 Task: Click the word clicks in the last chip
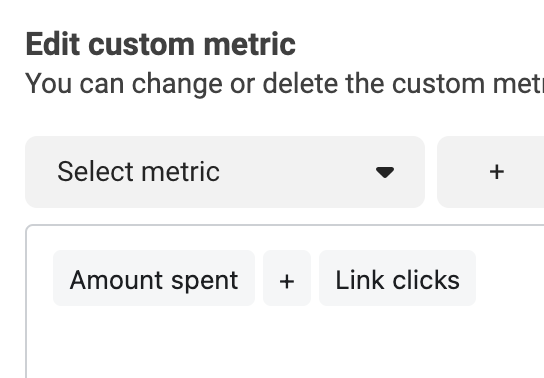(x=426, y=280)
